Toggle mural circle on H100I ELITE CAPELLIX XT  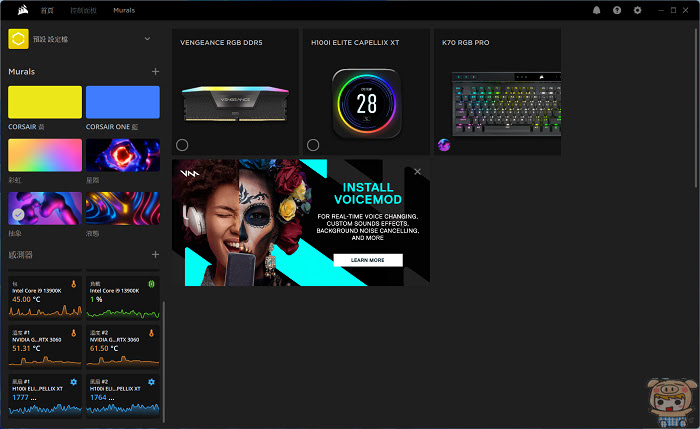pos(313,145)
